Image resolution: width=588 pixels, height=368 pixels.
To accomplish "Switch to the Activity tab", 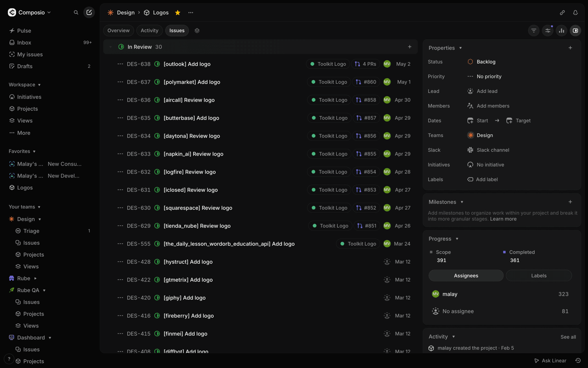I will tap(149, 30).
